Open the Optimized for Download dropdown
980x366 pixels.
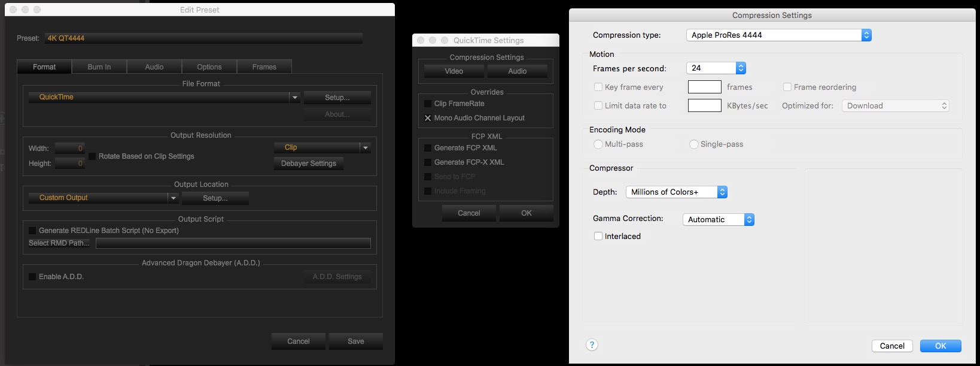point(895,106)
